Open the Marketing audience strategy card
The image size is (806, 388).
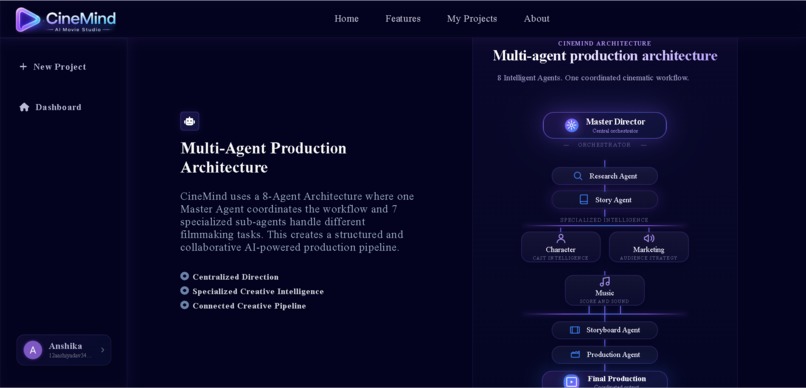pos(649,247)
